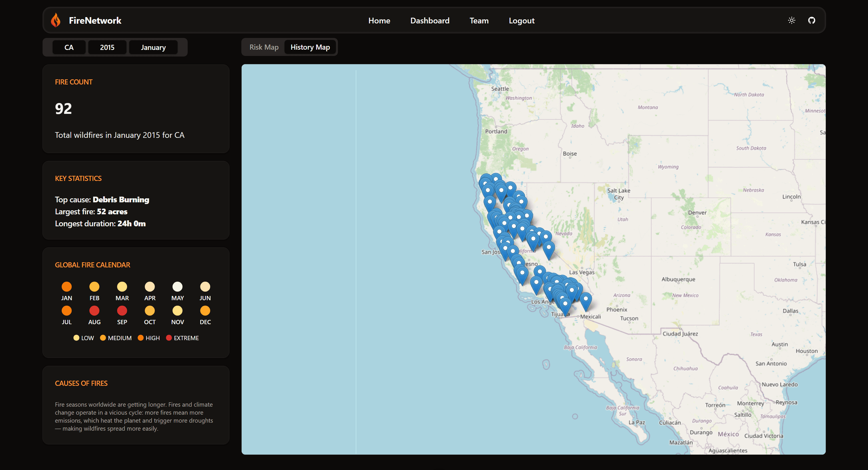868x470 pixels.
Task: Click the Las Vegas label on map
Action: (582, 272)
